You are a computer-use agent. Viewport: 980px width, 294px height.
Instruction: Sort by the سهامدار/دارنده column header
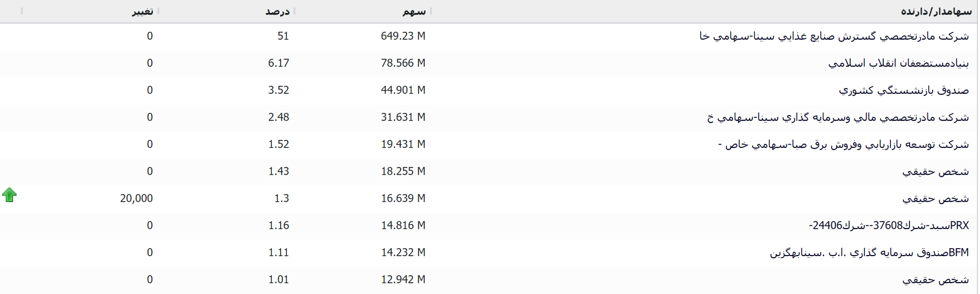[936, 11]
